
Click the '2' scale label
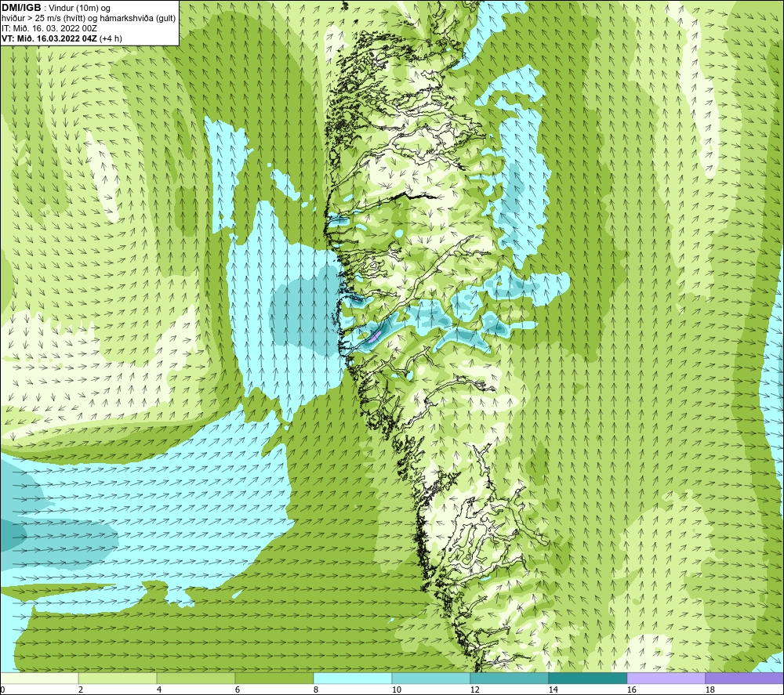pyautogui.click(x=81, y=690)
